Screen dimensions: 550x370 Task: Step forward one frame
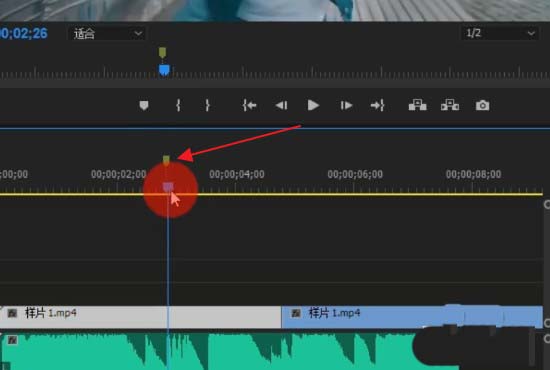pyautogui.click(x=346, y=106)
